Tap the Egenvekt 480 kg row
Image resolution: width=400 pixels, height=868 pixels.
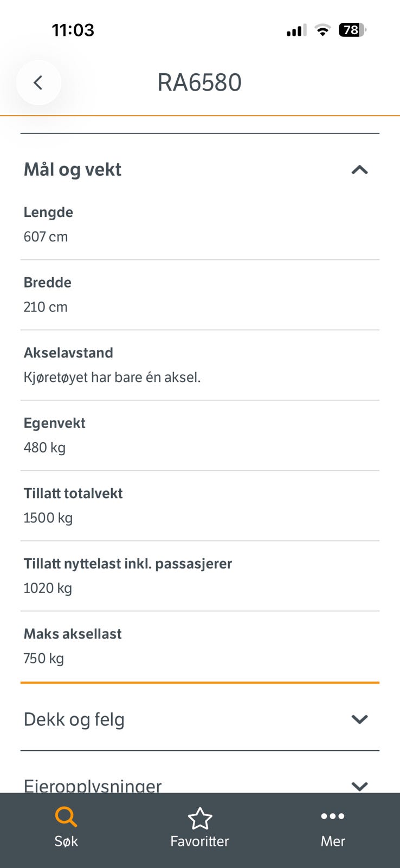tap(200, 436)
